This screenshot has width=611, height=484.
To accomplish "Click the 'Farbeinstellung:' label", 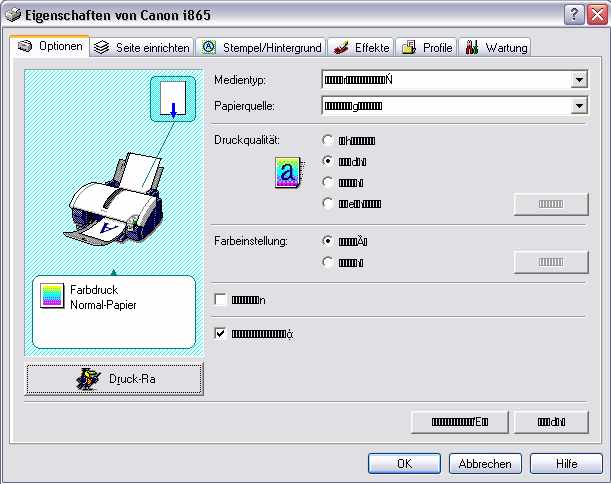I will click(x=251, y=241).
